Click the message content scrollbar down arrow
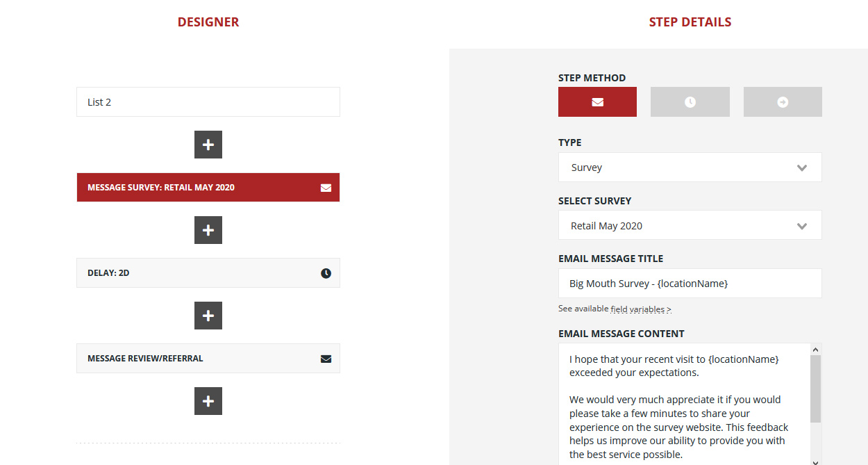 815,460
